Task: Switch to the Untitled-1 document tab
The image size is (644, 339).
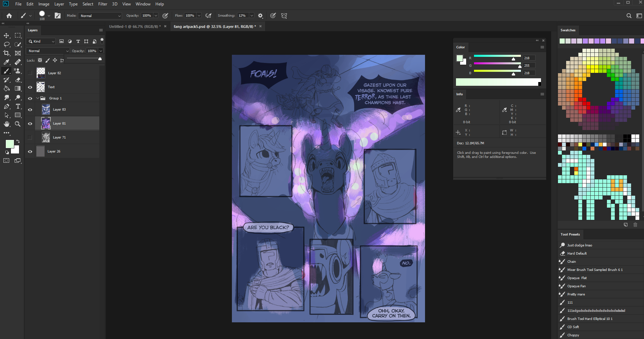Action: pos(135,27)
